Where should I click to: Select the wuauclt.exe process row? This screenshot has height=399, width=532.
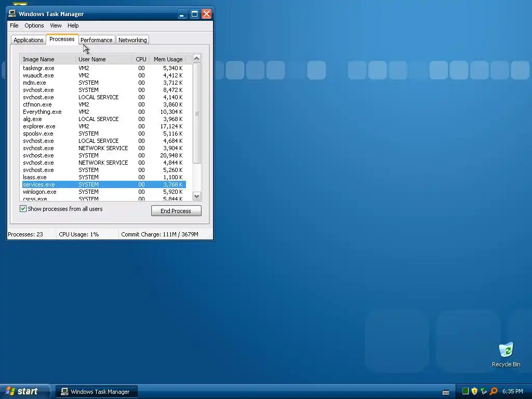(104, 75)
